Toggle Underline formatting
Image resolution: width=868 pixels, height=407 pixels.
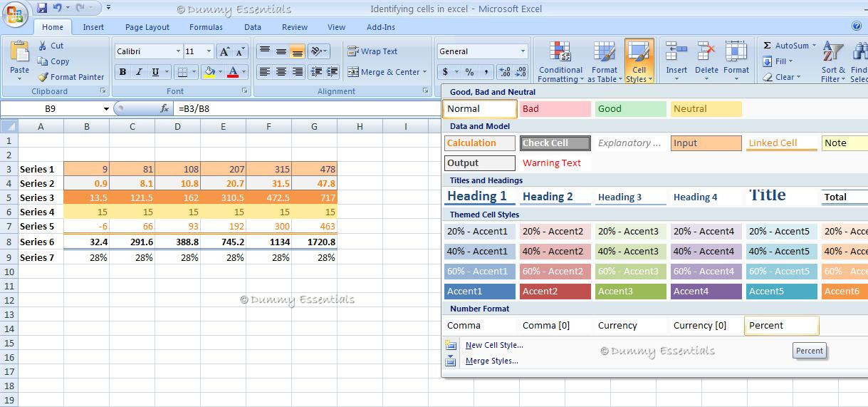tap(154, 72)
